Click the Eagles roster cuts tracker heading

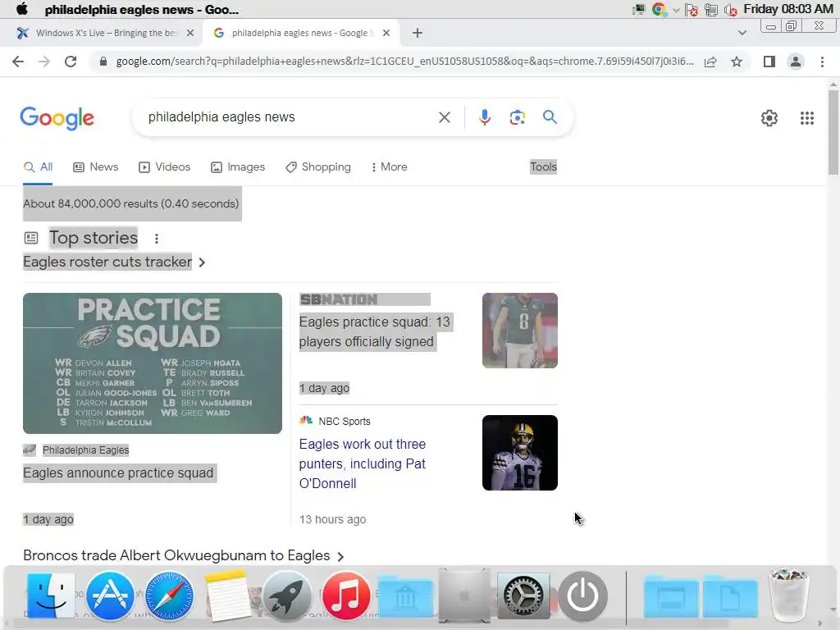(107, 262)
